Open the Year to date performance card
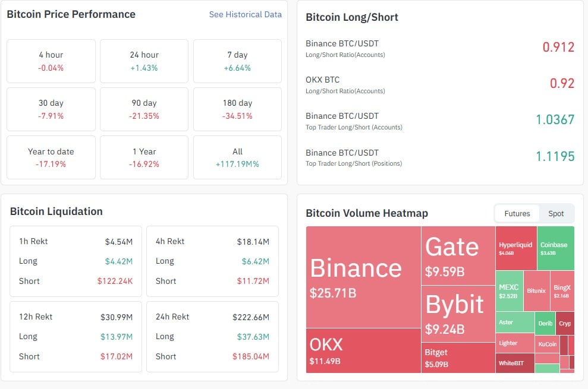Screen dimensions: 588x389 coord(51,157)
